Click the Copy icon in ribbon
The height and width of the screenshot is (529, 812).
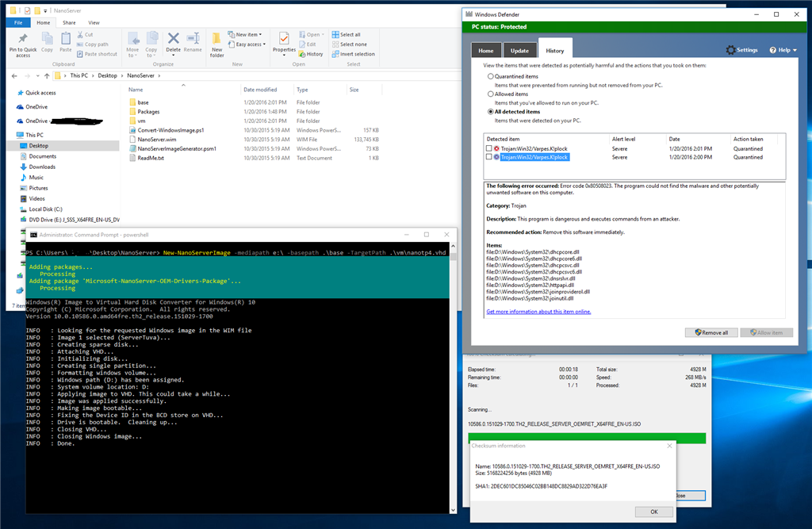tap(47, 39)
